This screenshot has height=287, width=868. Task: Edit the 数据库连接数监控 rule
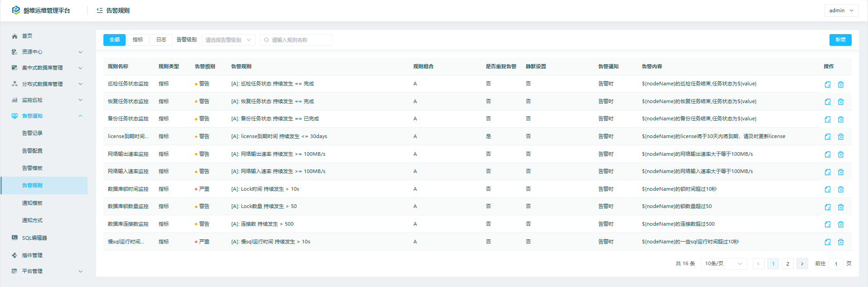pos(828,224)
